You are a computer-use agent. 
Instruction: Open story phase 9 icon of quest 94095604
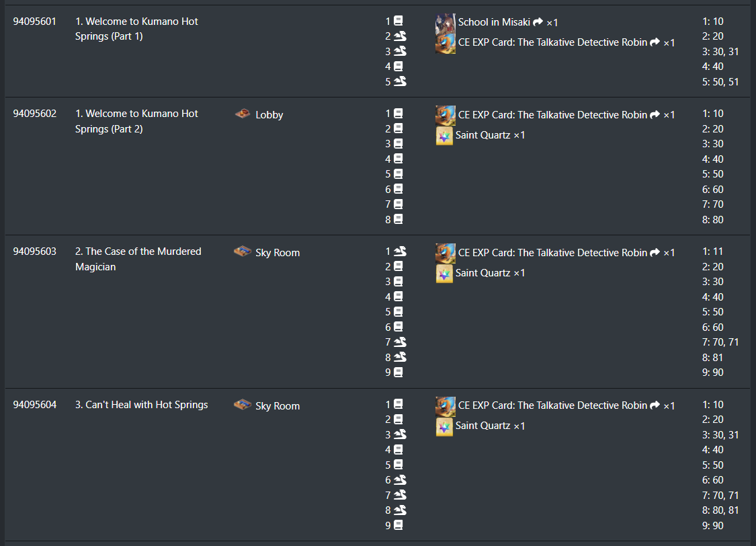click(398, 525)
